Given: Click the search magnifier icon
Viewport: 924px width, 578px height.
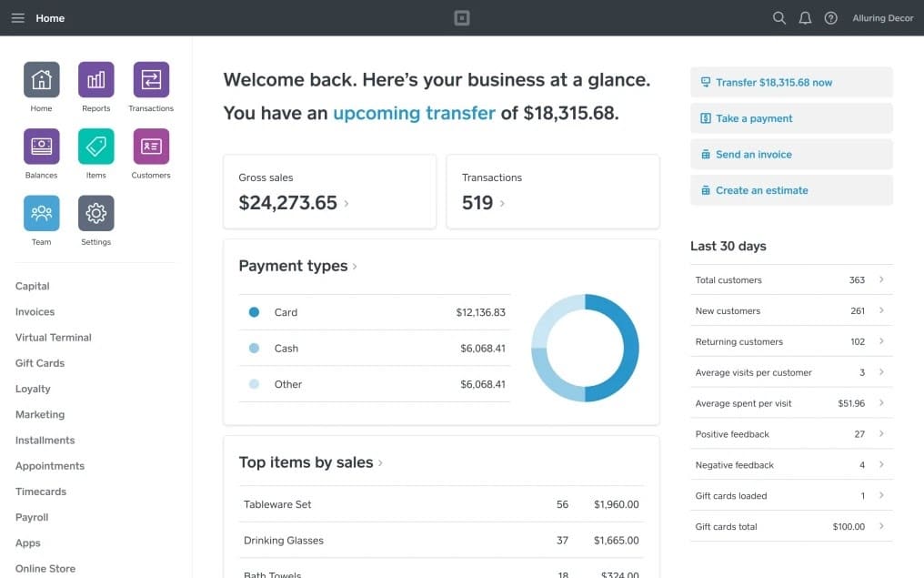Looking at the screenshot, I should click(x=779, y=17).
